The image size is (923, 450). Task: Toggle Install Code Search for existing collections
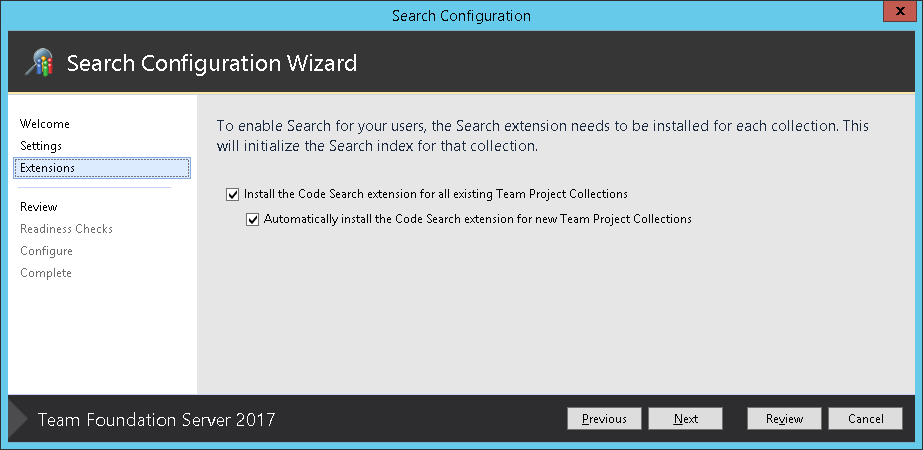tap(233, 194)
